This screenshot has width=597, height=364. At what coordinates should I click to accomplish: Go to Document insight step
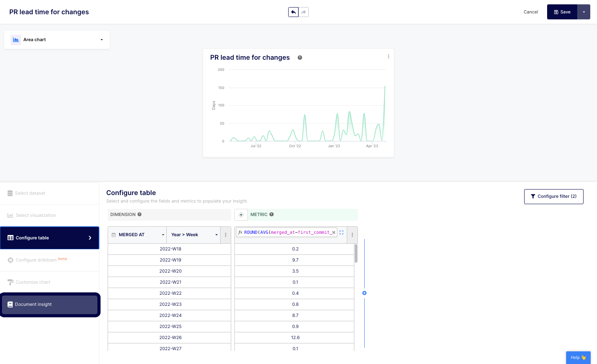pos(50,305)
